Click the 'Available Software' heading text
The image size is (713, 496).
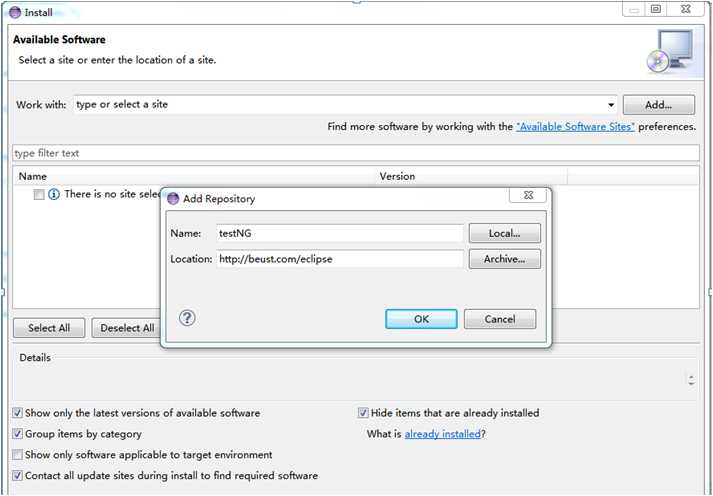point(59,40)
